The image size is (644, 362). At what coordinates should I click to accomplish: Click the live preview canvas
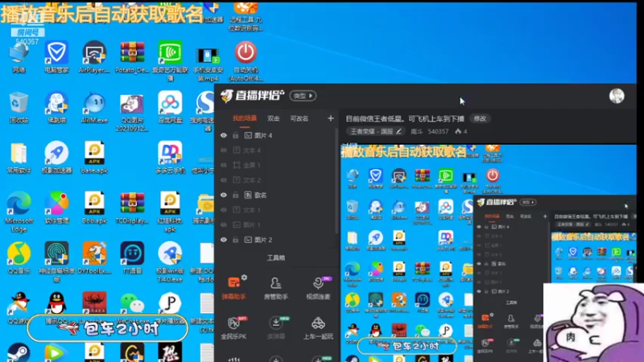point(489,253)
